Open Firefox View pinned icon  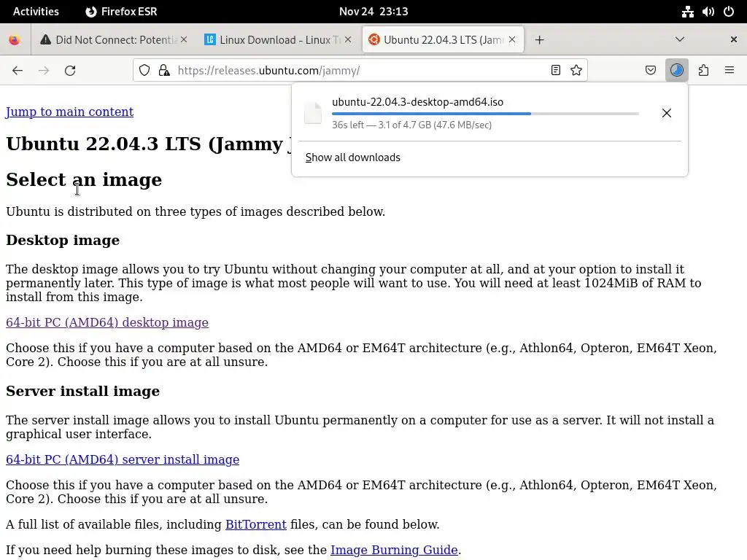(x=15, y=40)
